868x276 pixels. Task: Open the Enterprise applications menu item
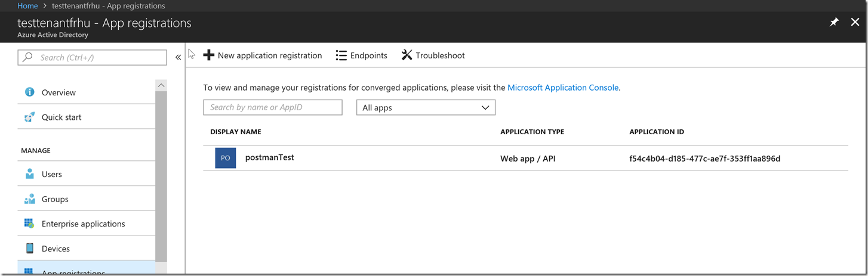[87, 224]
